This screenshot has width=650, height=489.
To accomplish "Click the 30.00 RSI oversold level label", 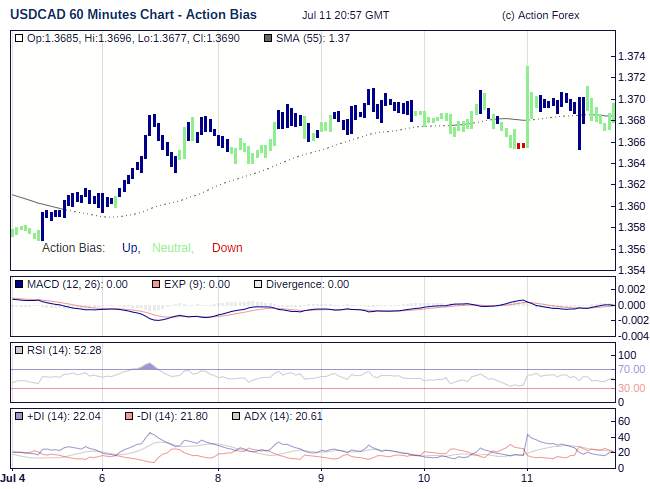I will [631, 388].
